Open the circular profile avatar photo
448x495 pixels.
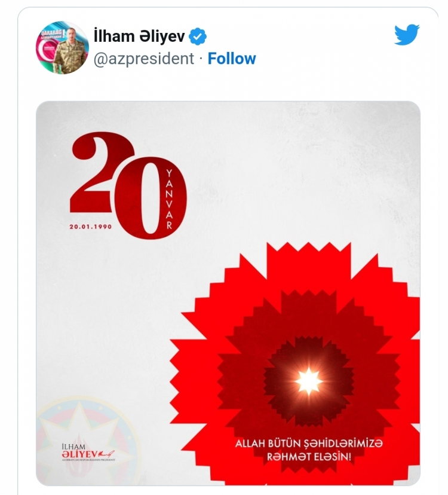(x=62, y=48)
